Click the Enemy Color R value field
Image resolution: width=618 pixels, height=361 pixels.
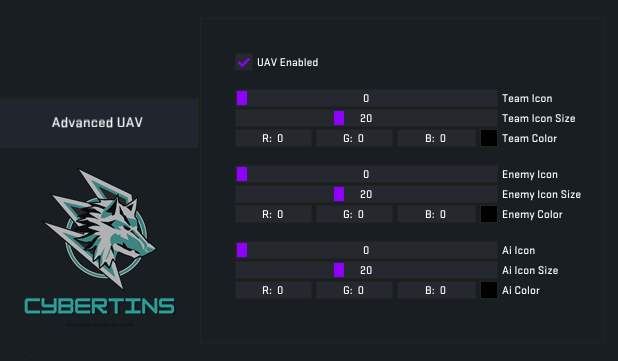click(x=273, y=214)
